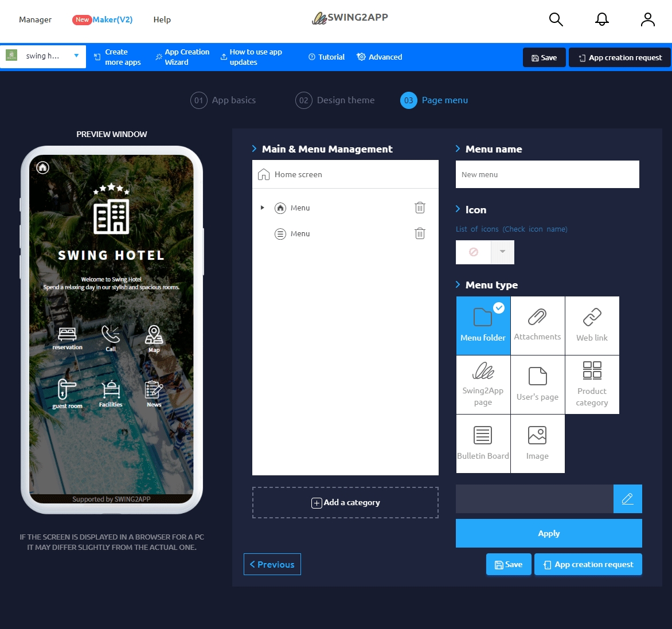Click the text field beside the pencil button
Image resolution: width=672 pixels, height=629 pixels.
[x=534, y=499]
